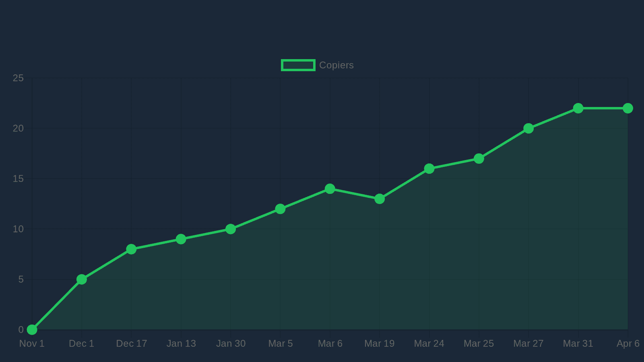Screen dimensions: 644x362
Task: Click the 25 y-axis label
Action: 17,78
